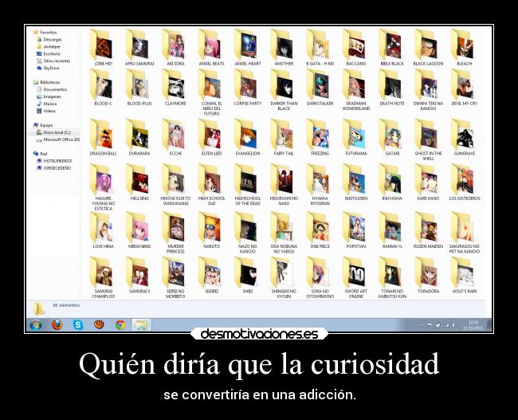
Task: Select Red in the navigation pane
Action: tap(41, 154)
